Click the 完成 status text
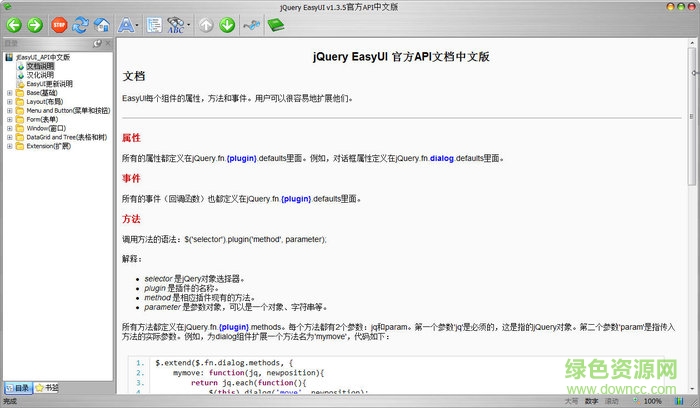 [x=10, y=401]
